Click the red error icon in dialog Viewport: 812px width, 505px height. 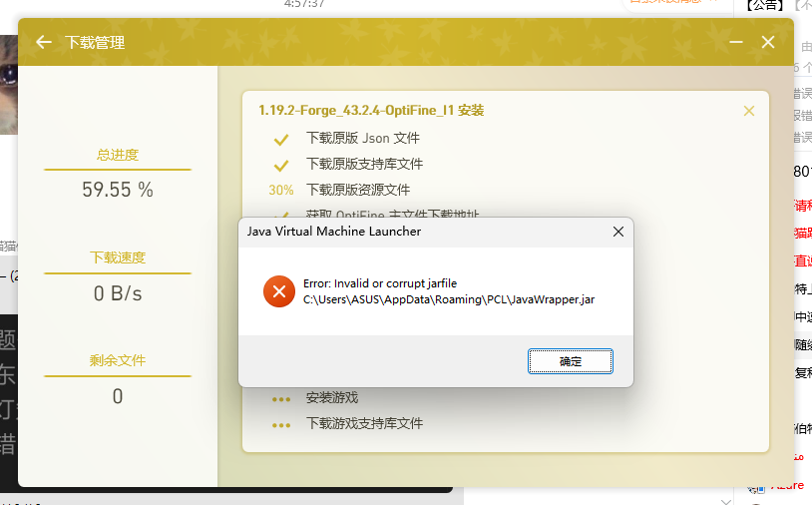pyautogui.click(x=279, y=291)
